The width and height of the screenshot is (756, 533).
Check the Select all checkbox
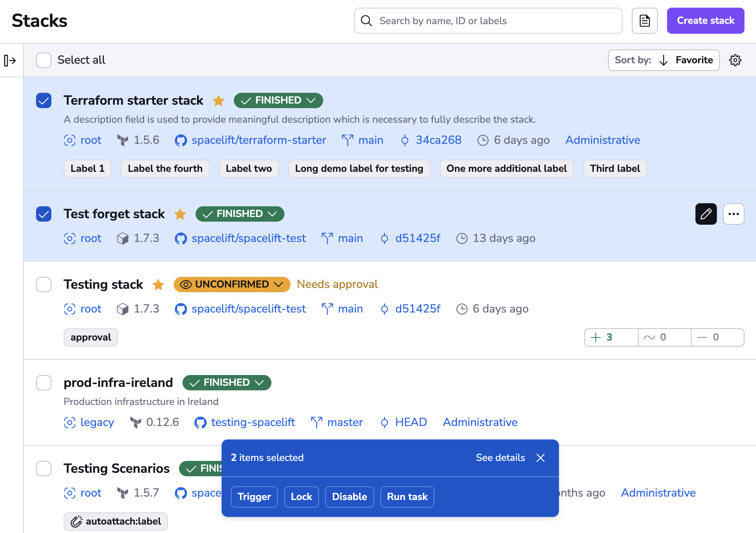[43, 60]
